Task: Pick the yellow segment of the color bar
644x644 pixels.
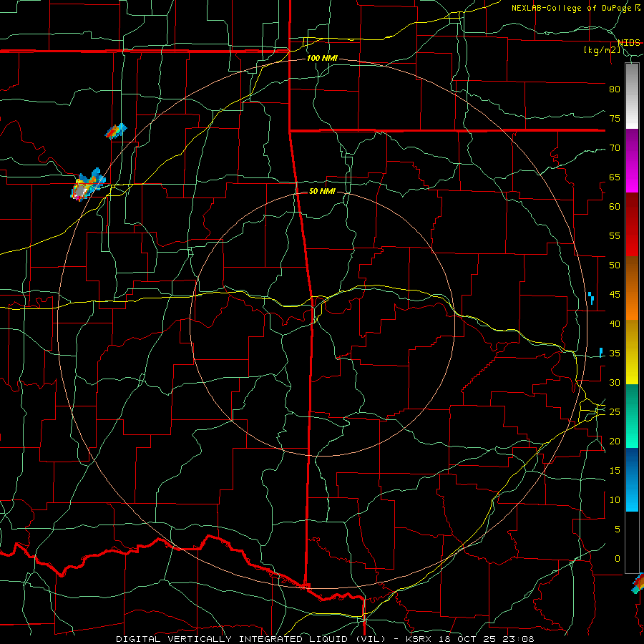Action: (x=632, y=352)
